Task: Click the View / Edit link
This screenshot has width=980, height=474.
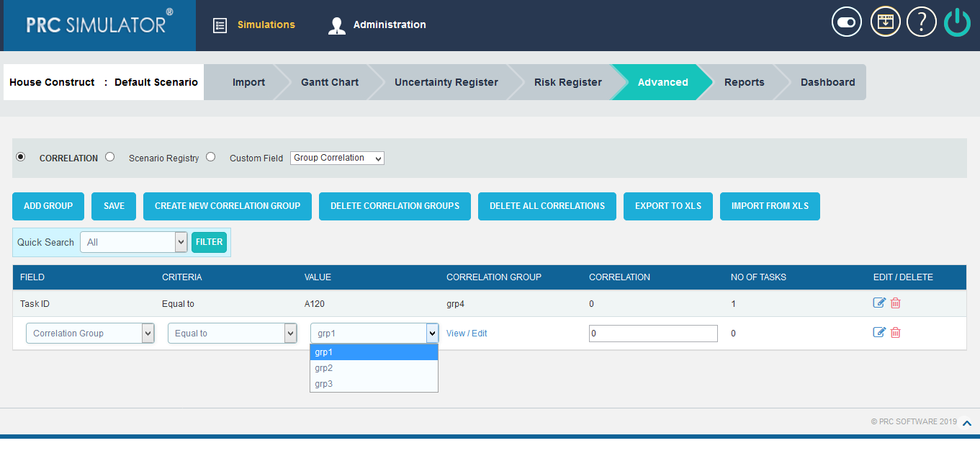Action: tap(468, 333)
